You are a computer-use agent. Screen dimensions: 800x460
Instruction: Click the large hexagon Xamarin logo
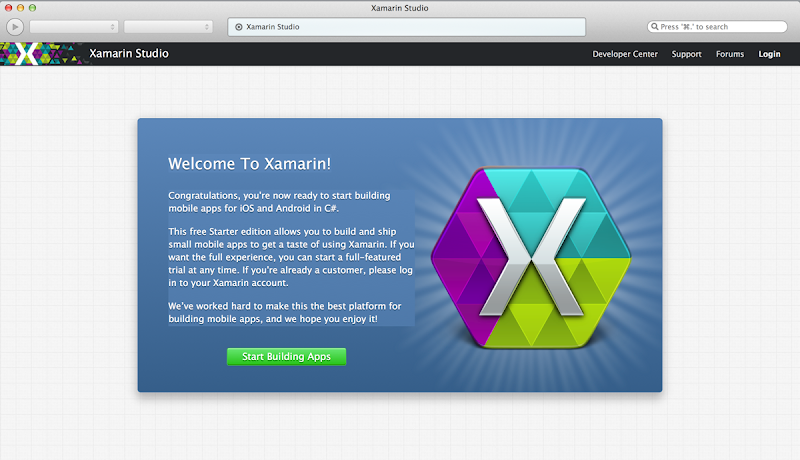tap(531, 258)
